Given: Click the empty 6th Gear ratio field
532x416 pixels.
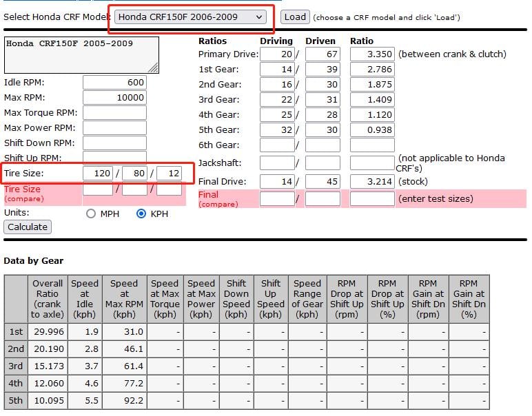Looking at the screenshot, I should [372, 145].
